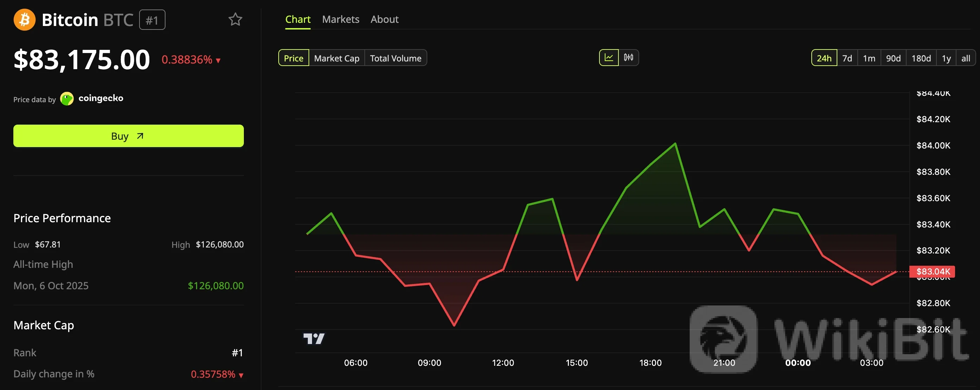The height and width of the screenshot is (390, 980).
Task: Select the 7d time range
Action: 847,58
